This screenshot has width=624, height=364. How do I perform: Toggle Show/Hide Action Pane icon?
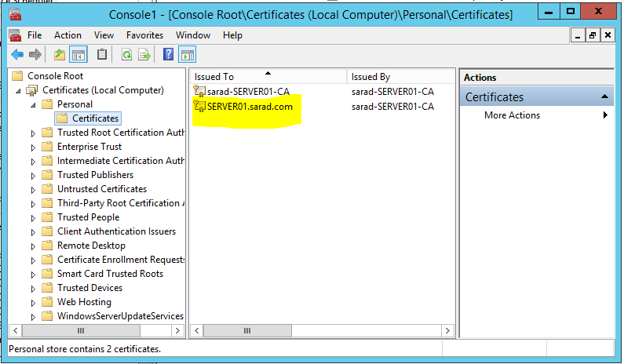[187, 54]
